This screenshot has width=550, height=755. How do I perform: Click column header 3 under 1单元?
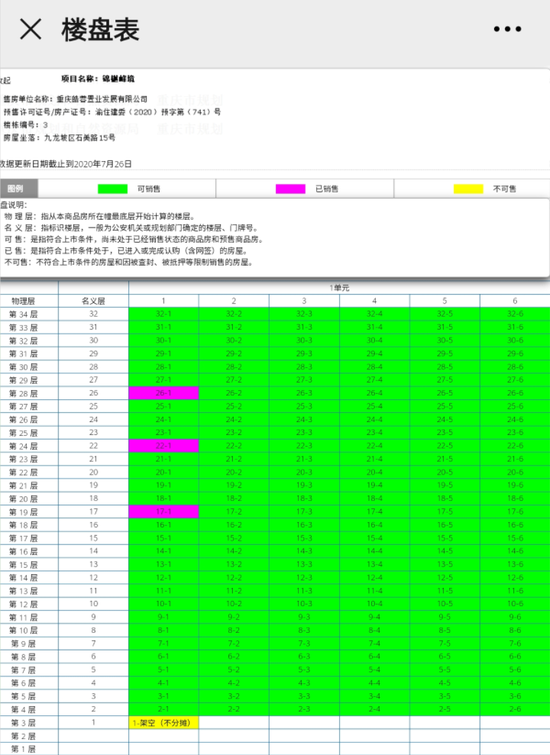pyautogui.click(x=304, y=301)
